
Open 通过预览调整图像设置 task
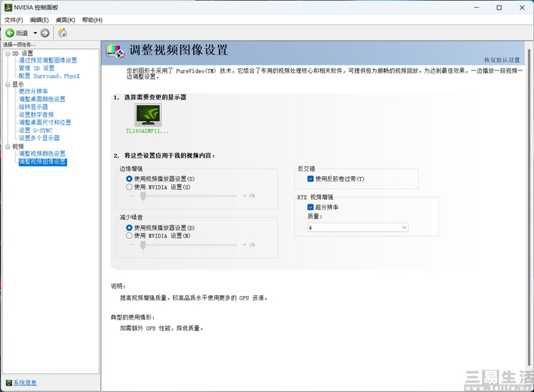[x=48, y=60]
